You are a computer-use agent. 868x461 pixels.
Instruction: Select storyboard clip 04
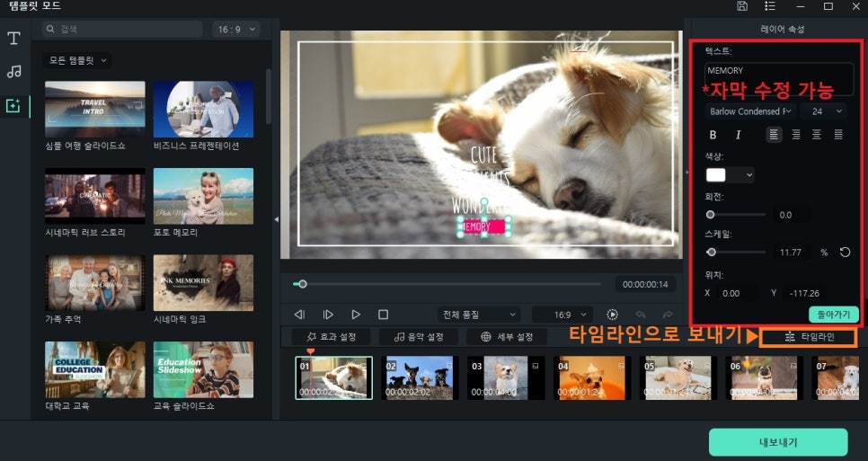click(x=591, y=378)
